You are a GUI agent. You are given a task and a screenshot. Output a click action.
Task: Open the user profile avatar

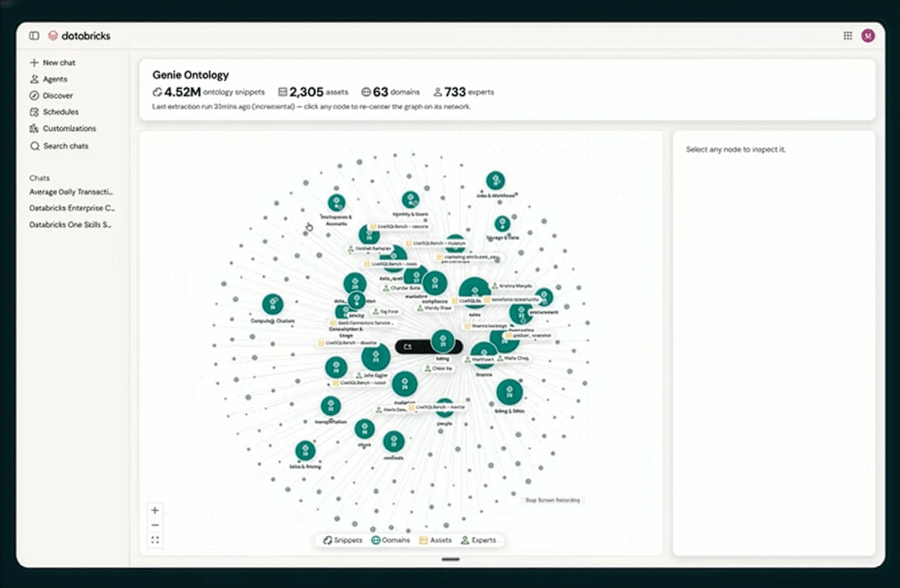tap(868, 36)
